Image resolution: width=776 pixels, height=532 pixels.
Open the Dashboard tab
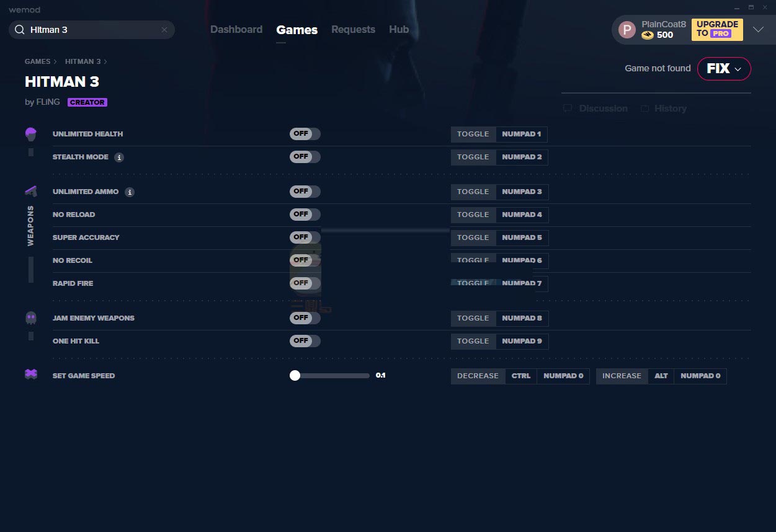point(236,30)
